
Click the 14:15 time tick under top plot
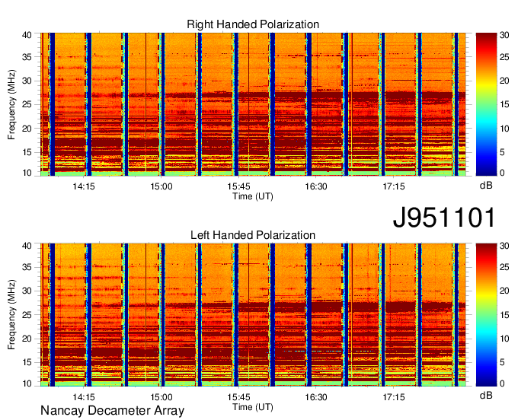pos(84,186)
